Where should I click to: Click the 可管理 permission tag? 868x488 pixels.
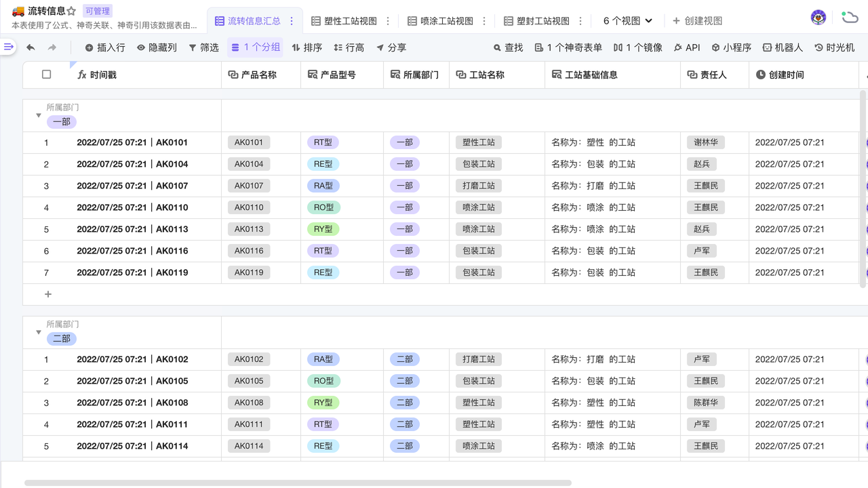pyautogui.click(x=98, y=11)
